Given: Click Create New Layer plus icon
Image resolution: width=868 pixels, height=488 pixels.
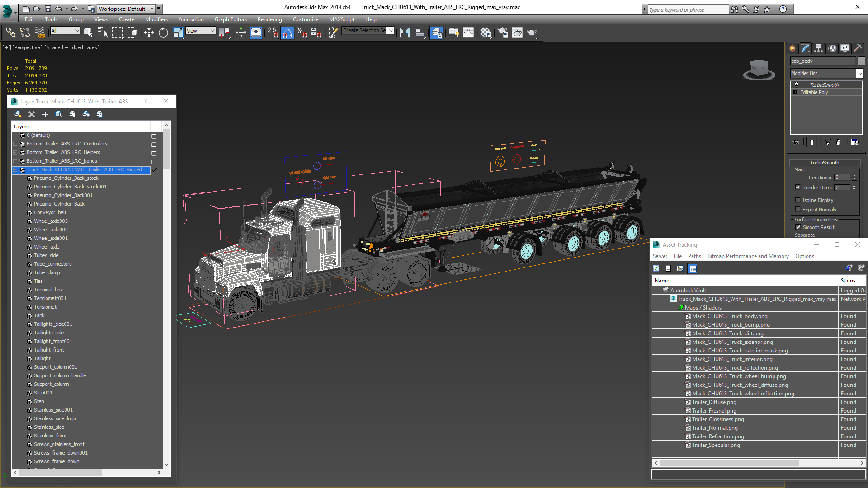Looking at the screenshot, I should coord(45,114).
